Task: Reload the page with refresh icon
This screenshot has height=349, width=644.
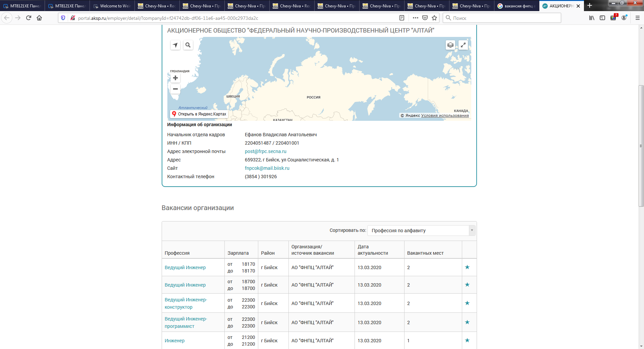Action: [x=29, y=18]
